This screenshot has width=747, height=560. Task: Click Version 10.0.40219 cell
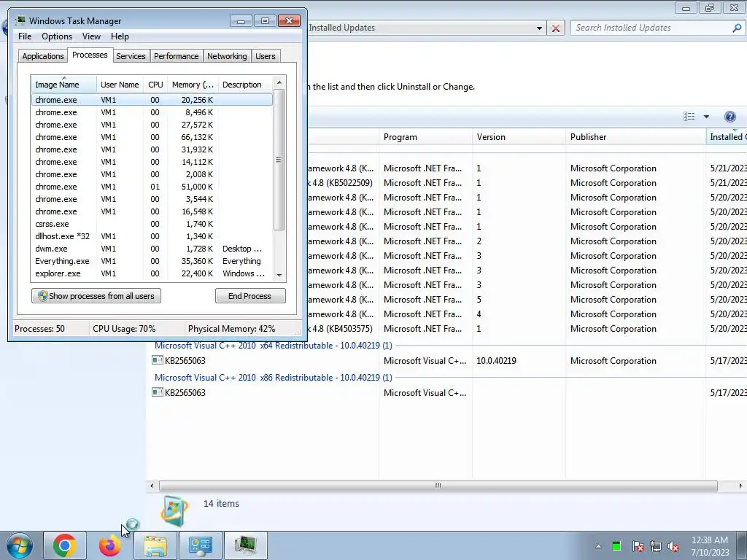pyautogui.click(x=496, y=360)
